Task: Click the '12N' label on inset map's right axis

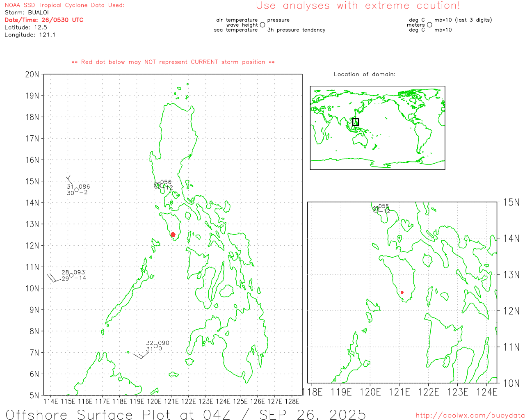Action: [x=511, y=311]
